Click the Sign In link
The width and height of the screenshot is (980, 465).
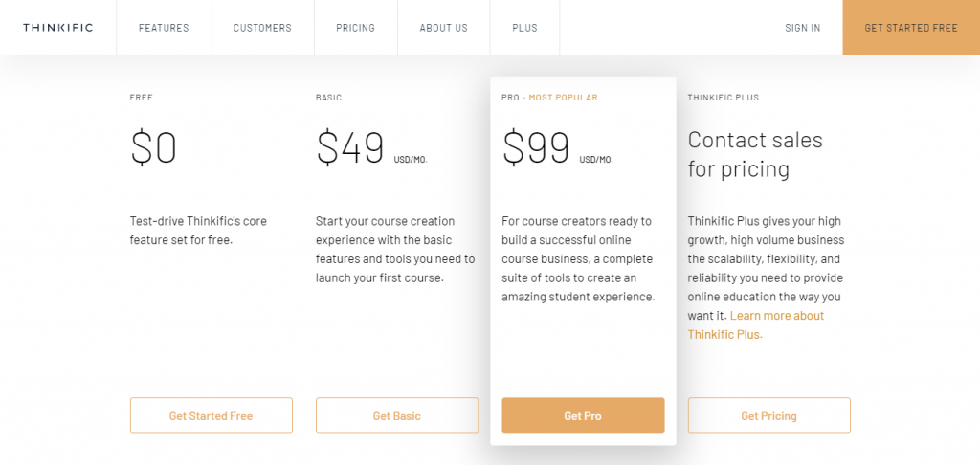[802, 28]
